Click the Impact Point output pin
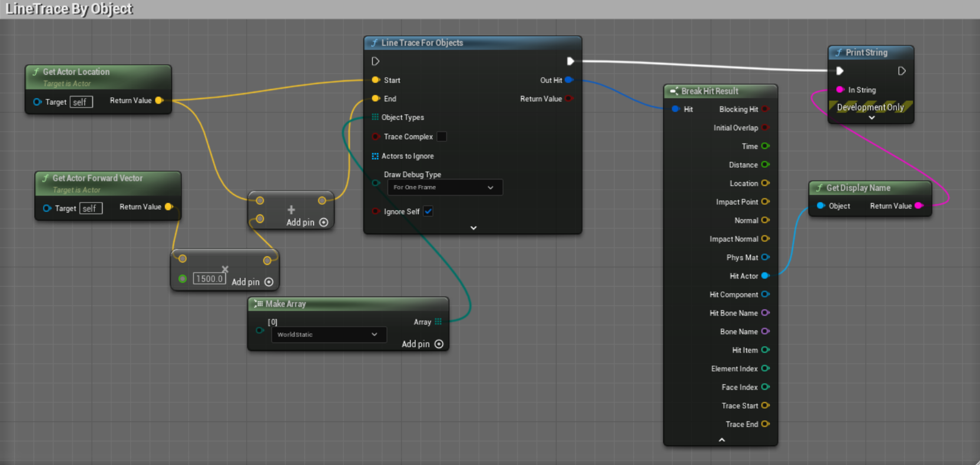Image resolution: width=980 pixels, height=465 pixels. (x=765, y=201)
